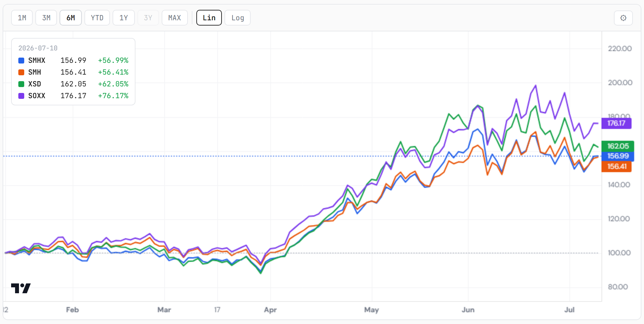Click the orange 156.41 price axis tag
644x324 pixels.
click(617, 167)
